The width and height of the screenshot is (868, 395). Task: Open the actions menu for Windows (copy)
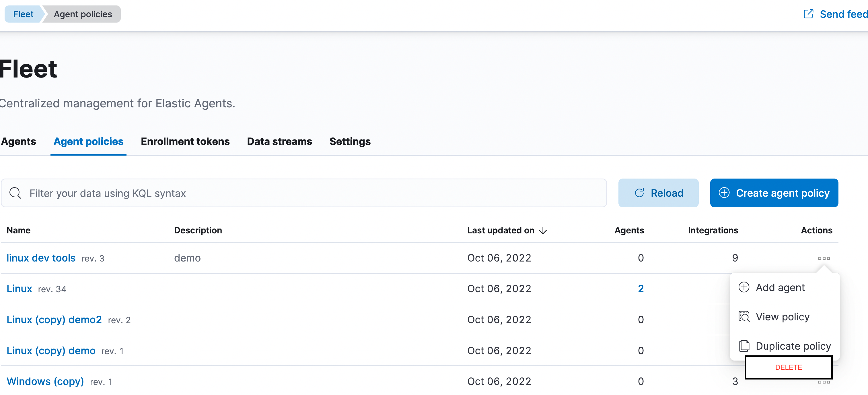(824, 382)
